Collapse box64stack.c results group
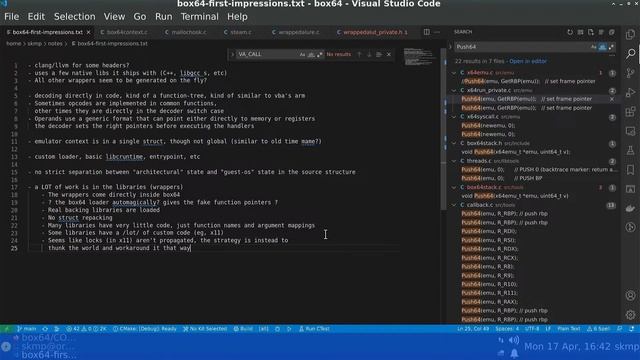 point(454,187)
